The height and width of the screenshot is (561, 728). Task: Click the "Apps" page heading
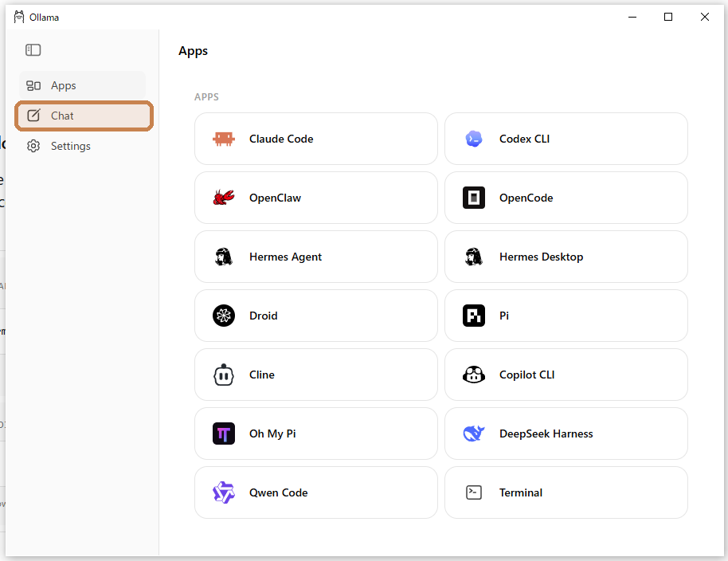click(x=193, y=51)
